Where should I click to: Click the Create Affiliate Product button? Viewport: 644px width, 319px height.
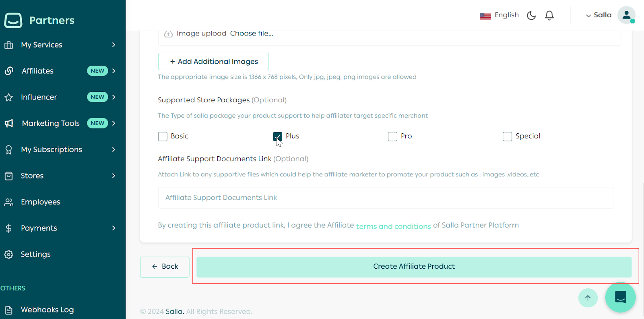coord(414,267)
